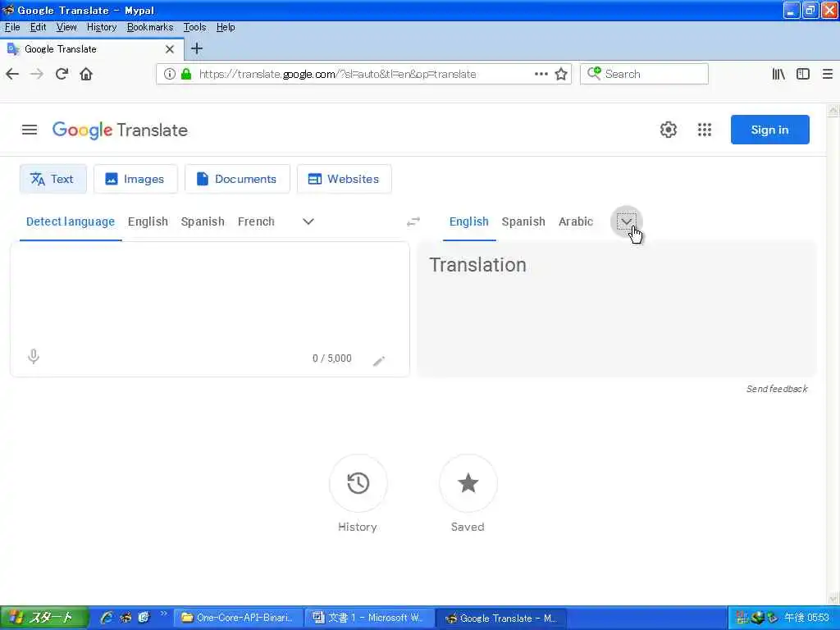Open the Bookmarks menu
Image resolution: width=840 pixels, height=630 pixels.
tap(150, 27)
